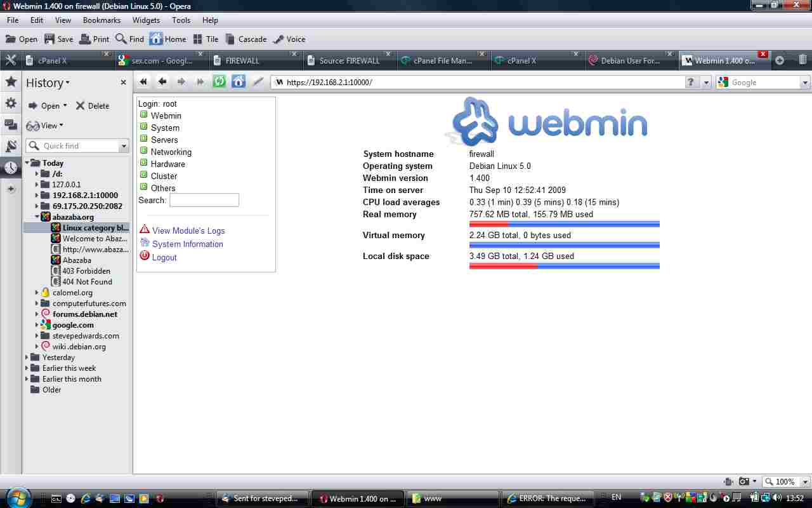Go back using the Back arrow
812x508 pixels.
coord(162,82)
